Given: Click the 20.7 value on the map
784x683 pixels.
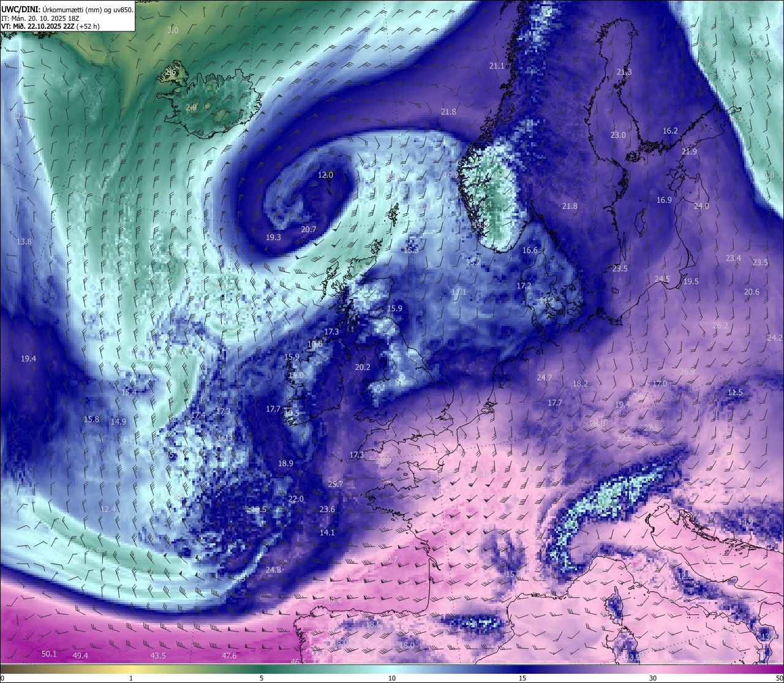Looking at the screenshot, I should click(309, 230).
